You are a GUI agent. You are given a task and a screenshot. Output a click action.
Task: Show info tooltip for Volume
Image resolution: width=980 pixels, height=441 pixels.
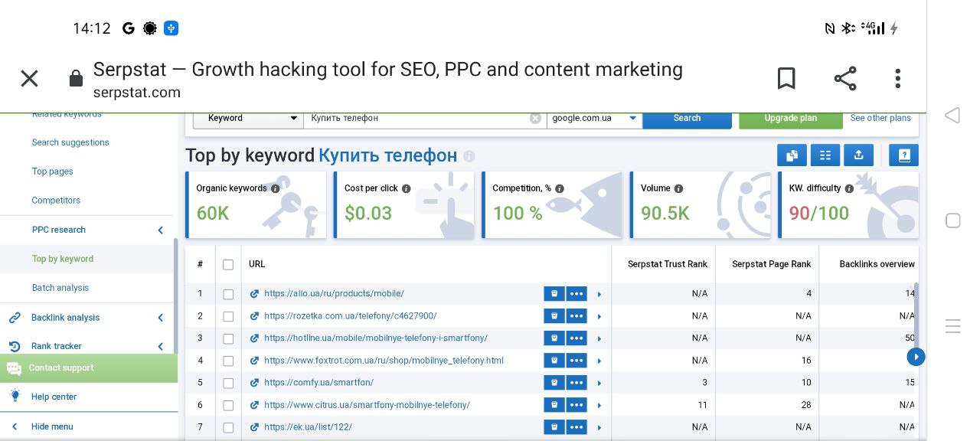click(678, 188)
